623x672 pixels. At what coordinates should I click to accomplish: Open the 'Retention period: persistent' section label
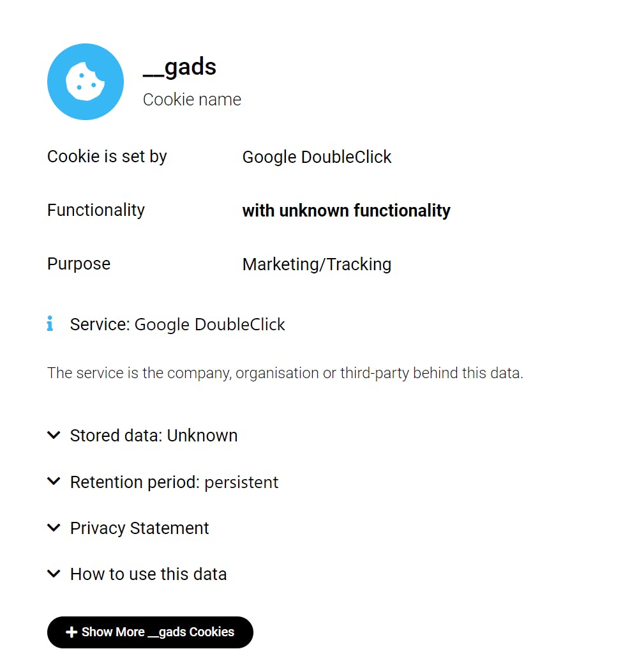174,482
